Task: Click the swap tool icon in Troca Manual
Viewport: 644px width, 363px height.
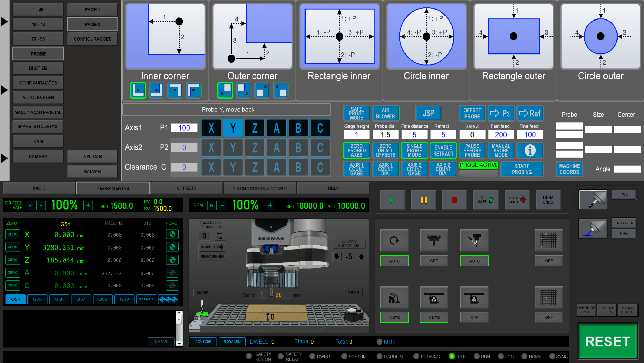Action: coord(220,236)
